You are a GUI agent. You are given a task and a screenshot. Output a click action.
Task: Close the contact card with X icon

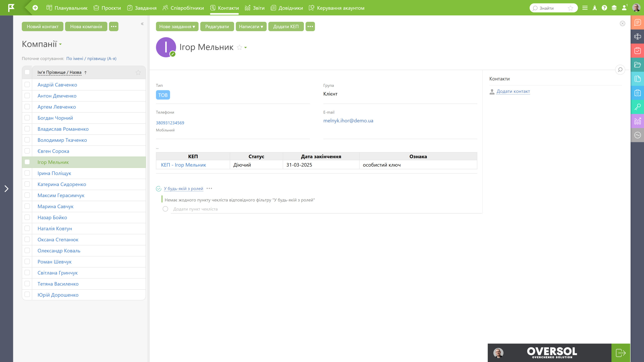(622, 24)
